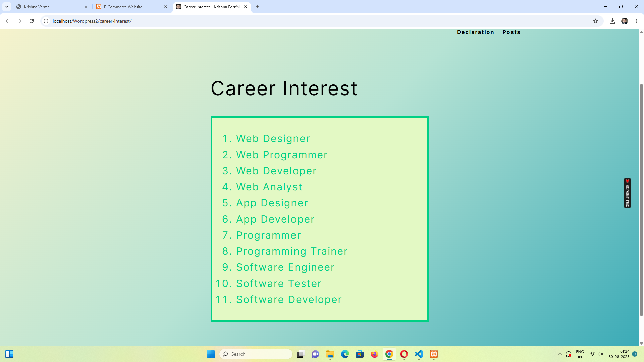Select the Career Interest tab
The image size is (644, 362).
[212, 7]
